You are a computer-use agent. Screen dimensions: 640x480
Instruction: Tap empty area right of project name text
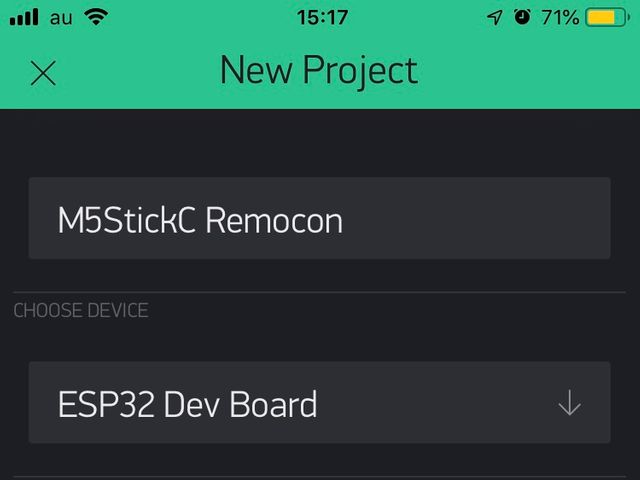point(473,219)
